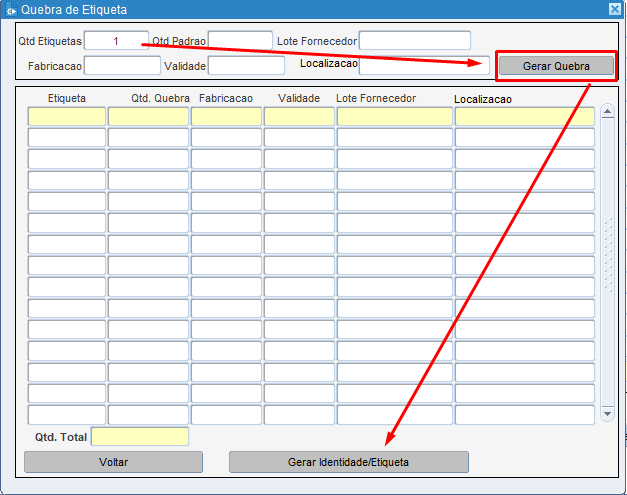Click the window icon in title bar

point(10,9)
